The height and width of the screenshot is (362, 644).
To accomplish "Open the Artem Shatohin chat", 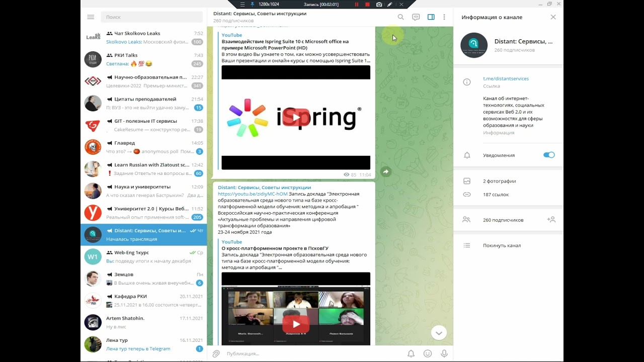I will pos(143,322).
